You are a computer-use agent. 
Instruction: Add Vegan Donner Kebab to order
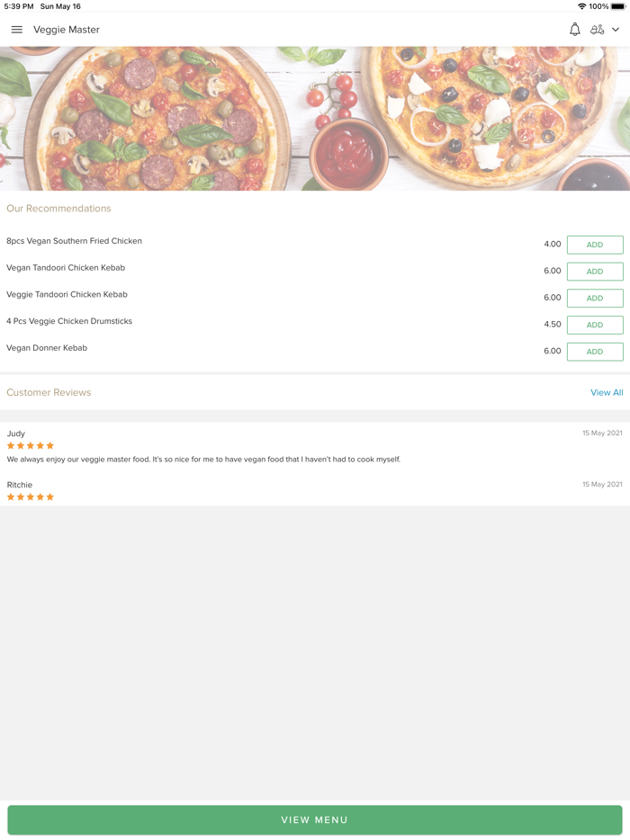pos(595,352)
